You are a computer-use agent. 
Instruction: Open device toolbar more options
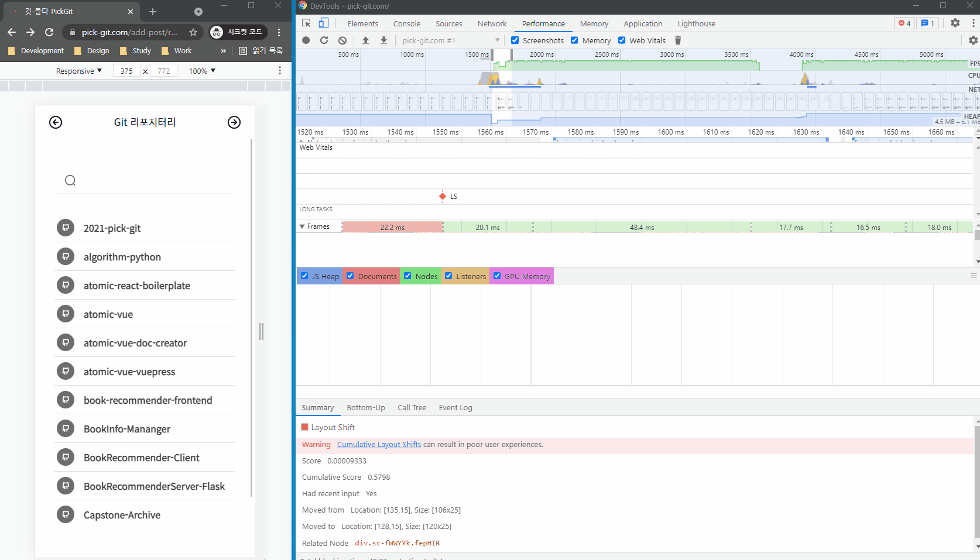[x=280, y=71]
